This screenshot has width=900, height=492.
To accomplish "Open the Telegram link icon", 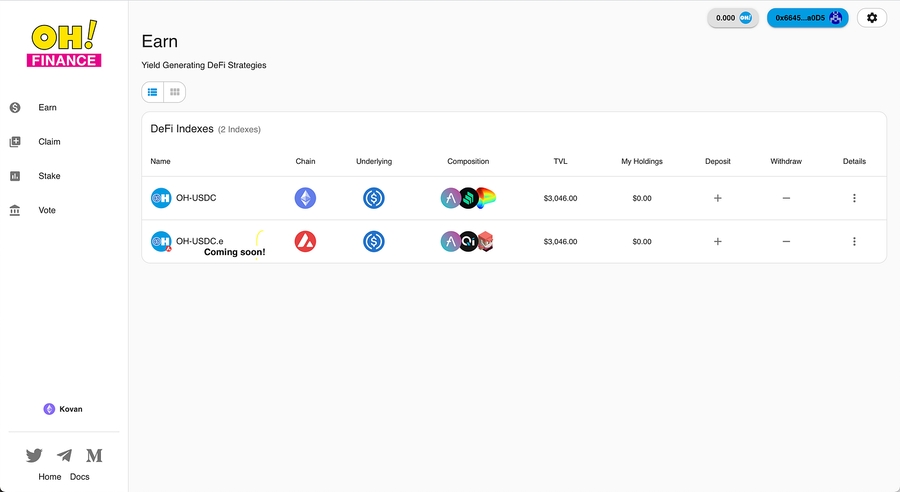I will click(x=64, y=455).
